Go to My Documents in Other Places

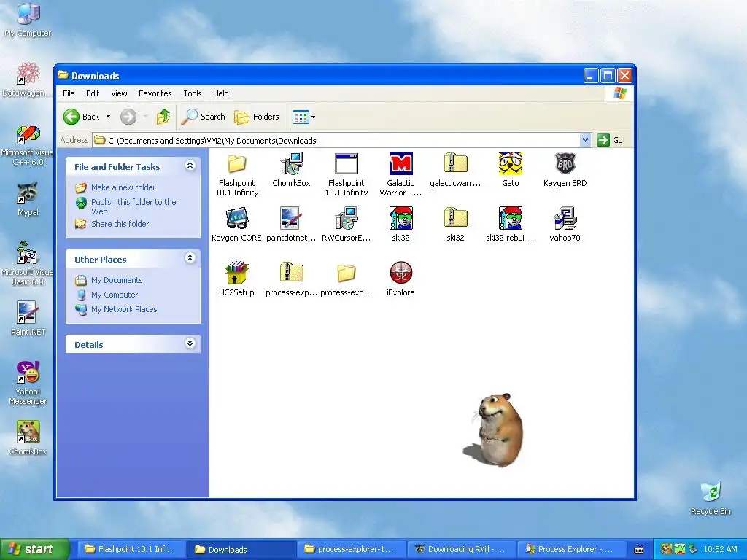pyautogui.click(x=117, y=280)
